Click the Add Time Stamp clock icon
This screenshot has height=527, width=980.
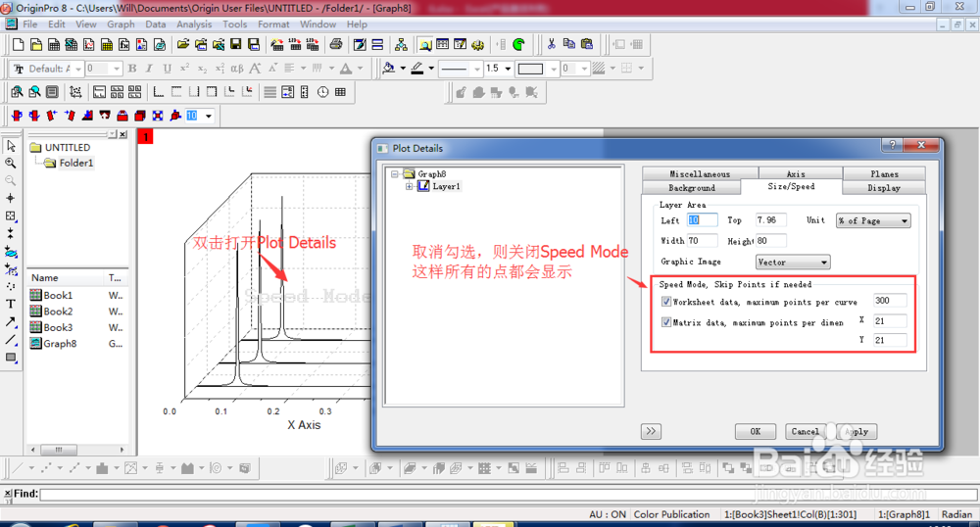pyautogui.click(x=322, y=92)
